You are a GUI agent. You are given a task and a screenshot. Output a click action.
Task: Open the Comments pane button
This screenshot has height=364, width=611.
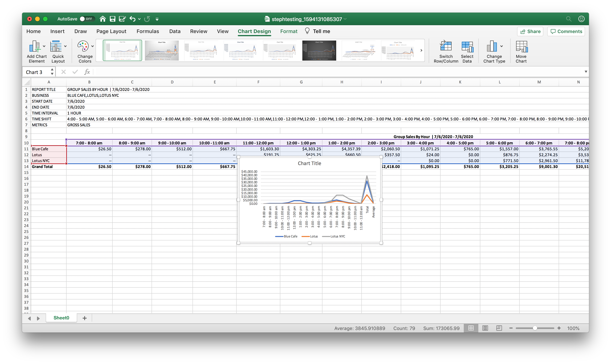(566, 31)
